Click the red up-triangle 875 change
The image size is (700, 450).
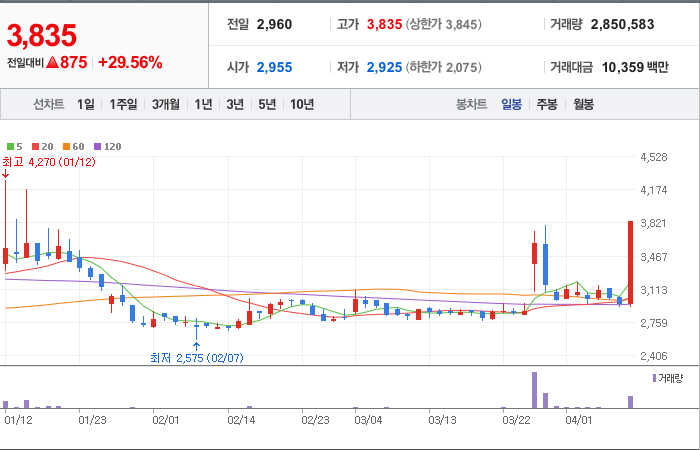(67, 63)
